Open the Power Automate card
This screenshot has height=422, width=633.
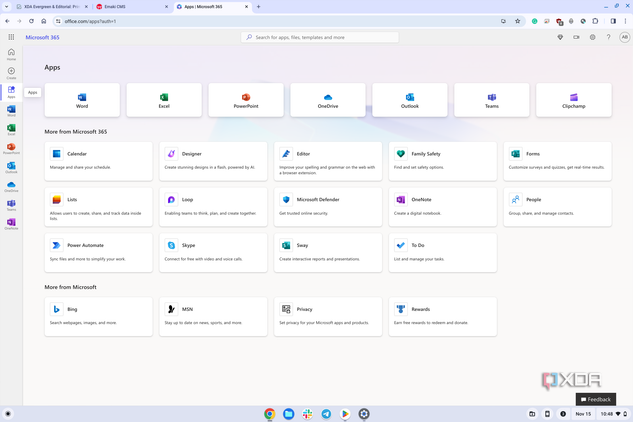point(99,252)
